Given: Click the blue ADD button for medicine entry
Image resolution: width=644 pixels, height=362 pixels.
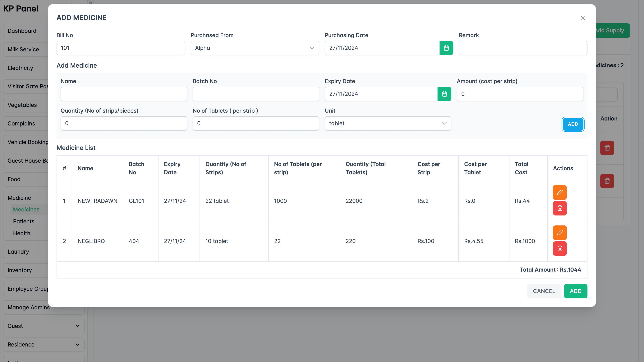Looking at the screenshot, I should click(573, 124).
